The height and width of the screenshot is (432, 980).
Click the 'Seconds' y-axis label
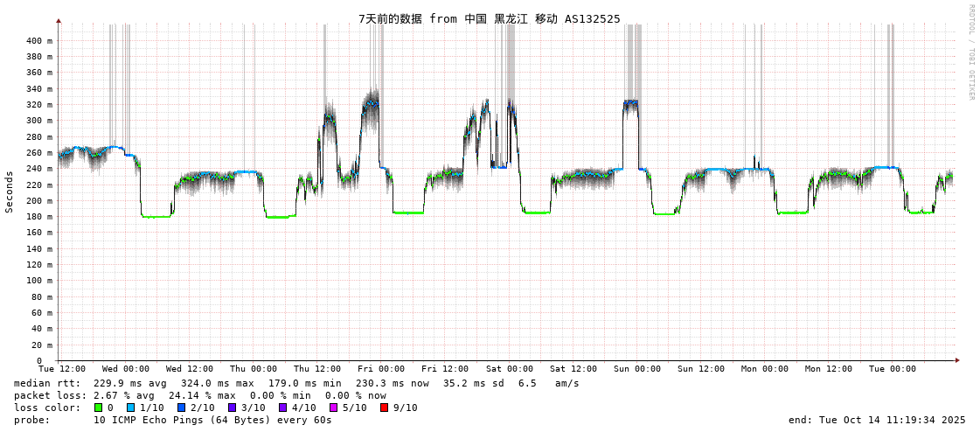tap(10, 192)
